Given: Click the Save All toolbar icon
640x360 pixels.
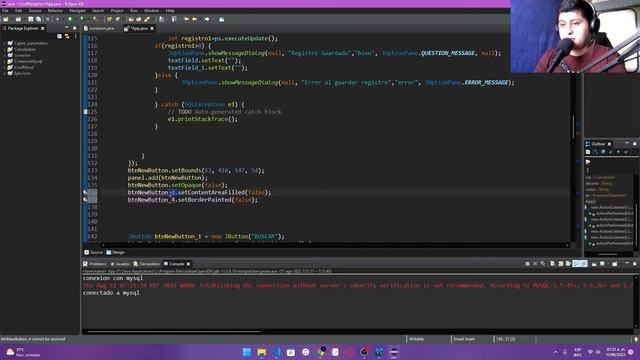Looking at the screenshot, I should [x=38, y=19].
